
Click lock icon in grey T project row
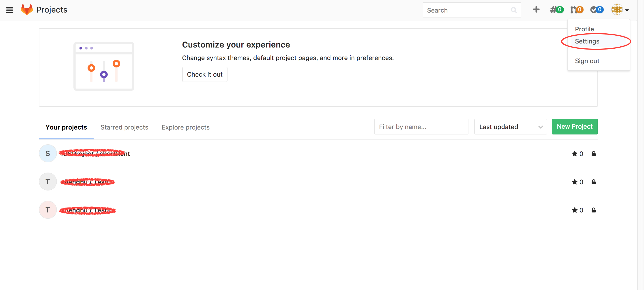[593, 182]
